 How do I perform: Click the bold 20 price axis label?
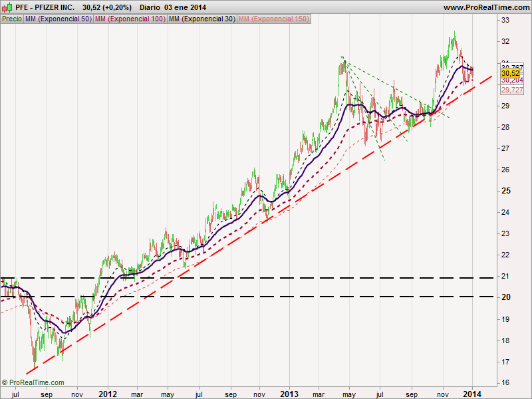tap(506, 297)
